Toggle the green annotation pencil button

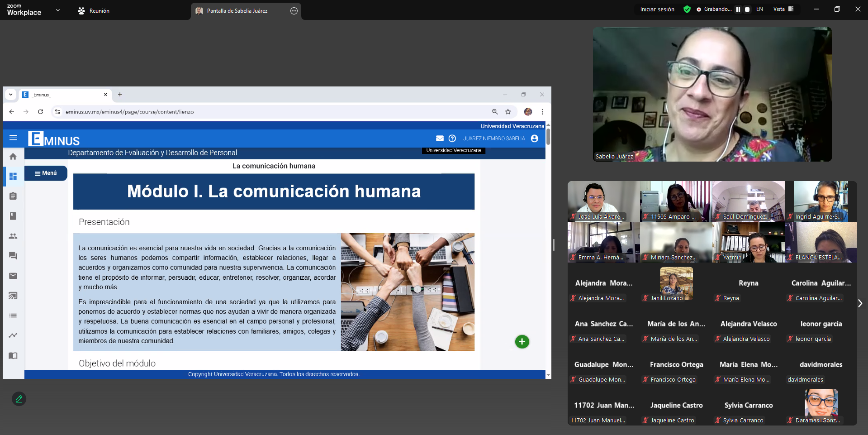click(19, 399)
